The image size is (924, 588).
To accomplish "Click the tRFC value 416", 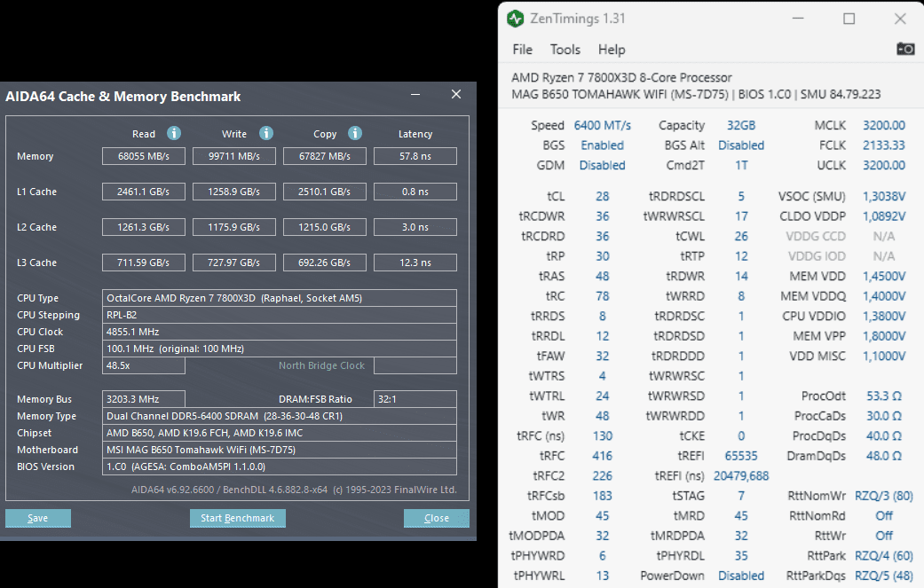I will point(603,456).
